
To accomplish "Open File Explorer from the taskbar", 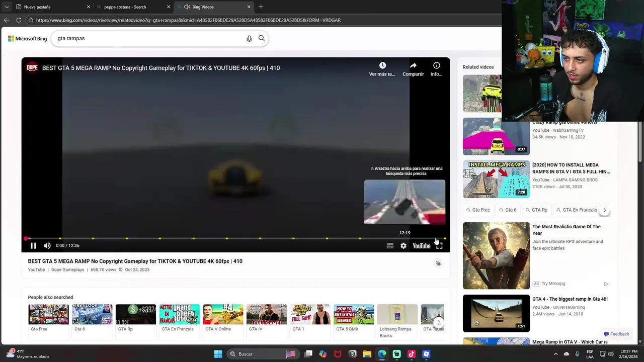I will point(367,354).
